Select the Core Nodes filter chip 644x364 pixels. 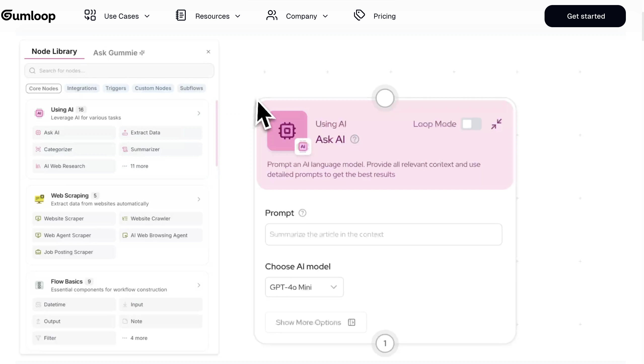44,88
